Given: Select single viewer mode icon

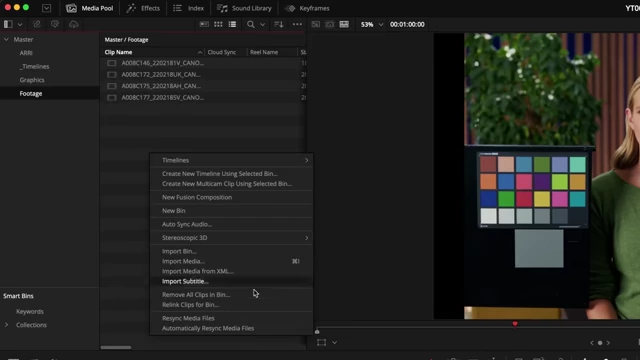Looking at the screenshot, I should tap(316, 24).
